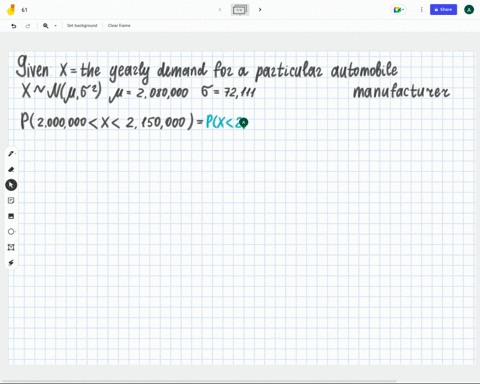Click the collaborator cursor marker on canvas
480x384 pixels.
[244, 123]
